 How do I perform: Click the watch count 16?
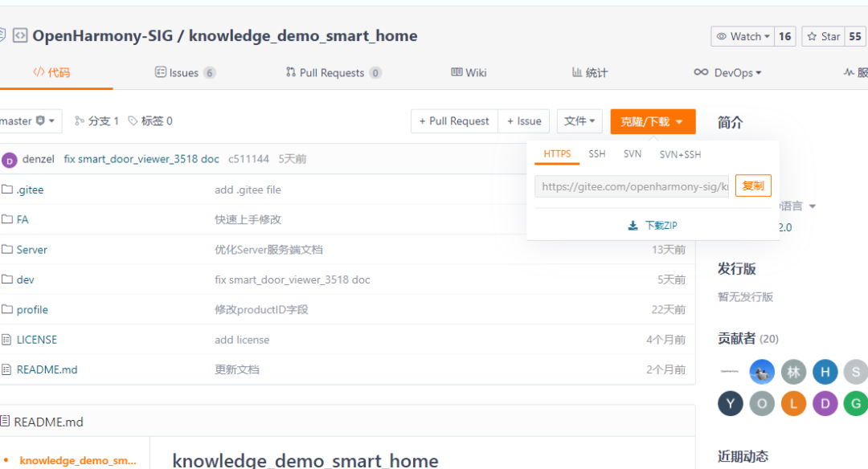pyautogui.click(x=785, y=36)
